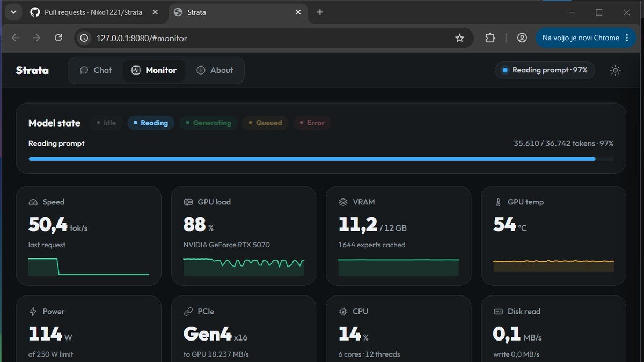Viewport: 644px width, 362px height.
Task: Click the reading prompt progress bar
Action: [321, 159]
